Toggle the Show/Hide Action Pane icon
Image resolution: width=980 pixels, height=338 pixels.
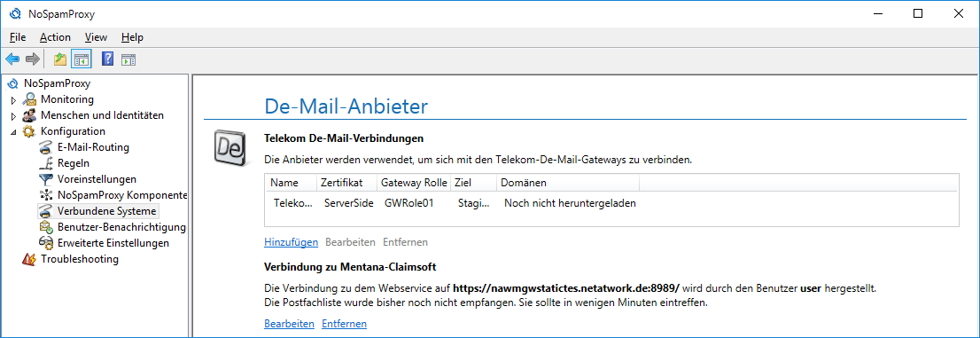[128, 59]
